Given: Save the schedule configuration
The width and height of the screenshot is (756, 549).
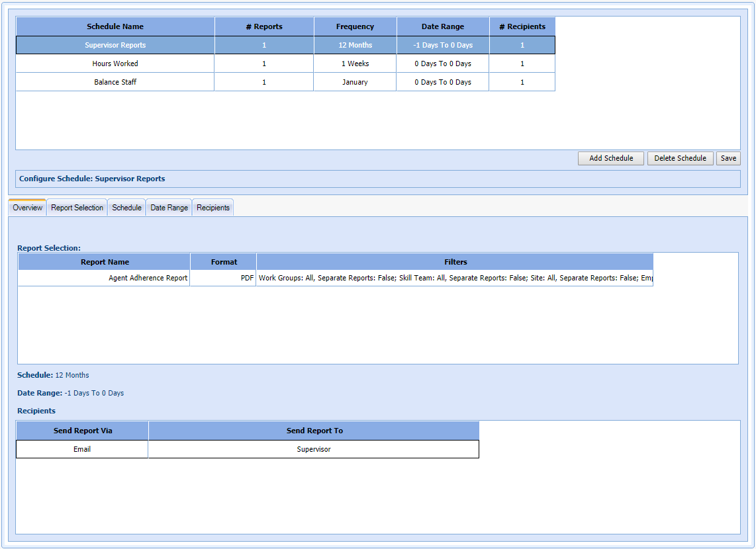Looking at the screenshot, I should coord(728,159).
